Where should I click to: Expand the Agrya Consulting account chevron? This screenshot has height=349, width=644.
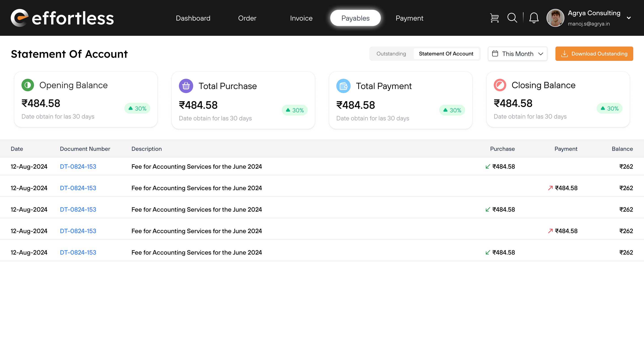629,18
